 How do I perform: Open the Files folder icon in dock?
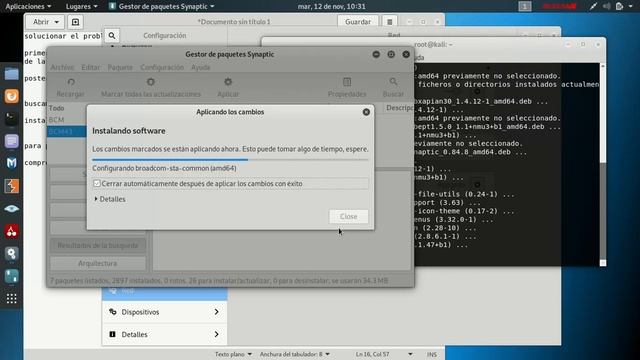click(x=11, y=74)
